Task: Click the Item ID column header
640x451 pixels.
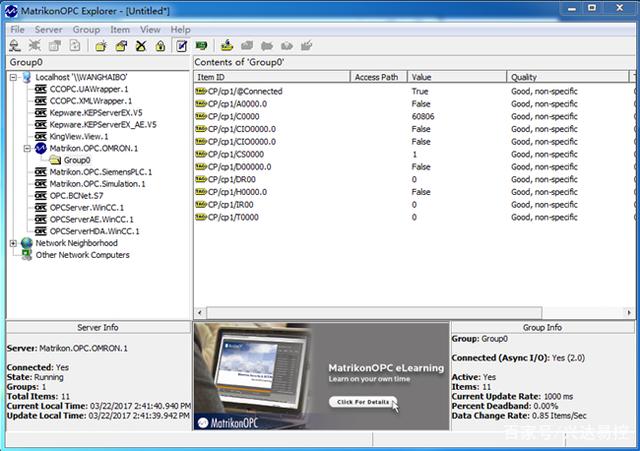Action: [272, 77]
